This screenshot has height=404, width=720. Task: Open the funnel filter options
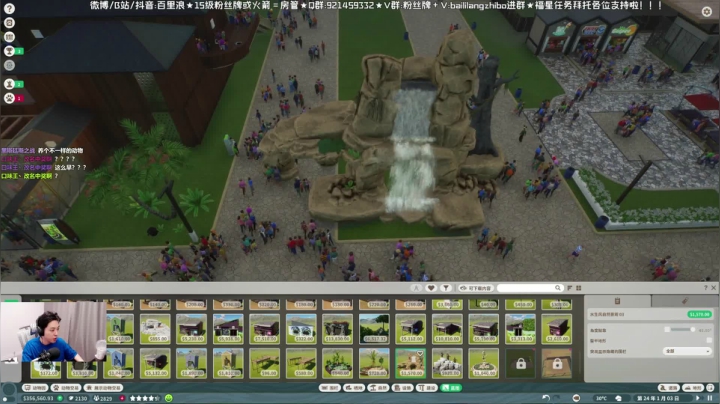coord(445,288)
